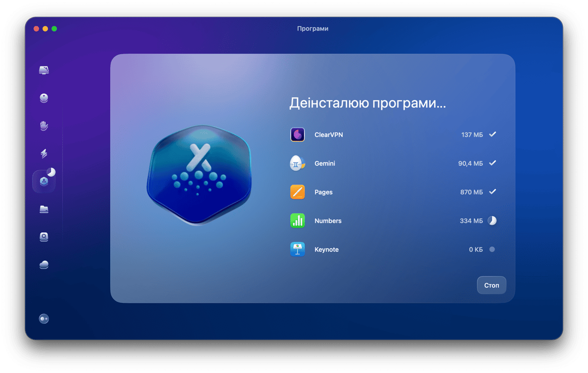
Task: Click the 0 КБ size value
Action: coord(476,250)
